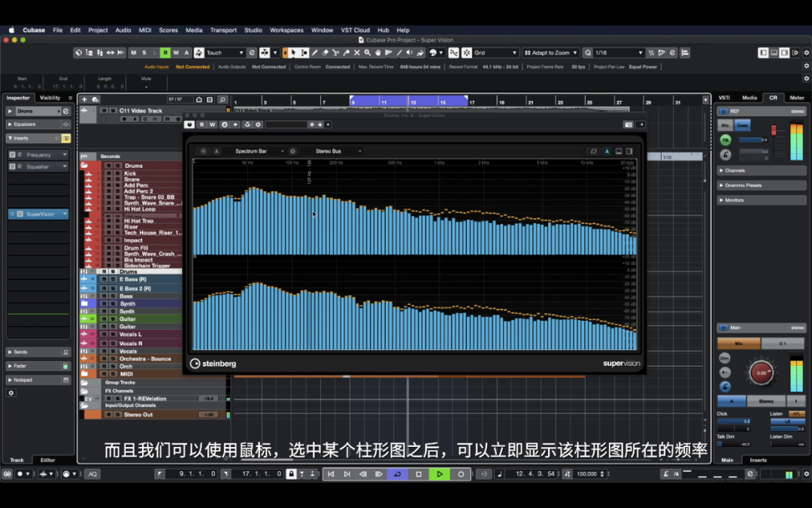Click the Click level slider
Image resolution: width=812 pixels, height=508 pixels.
tap(735, 421)
